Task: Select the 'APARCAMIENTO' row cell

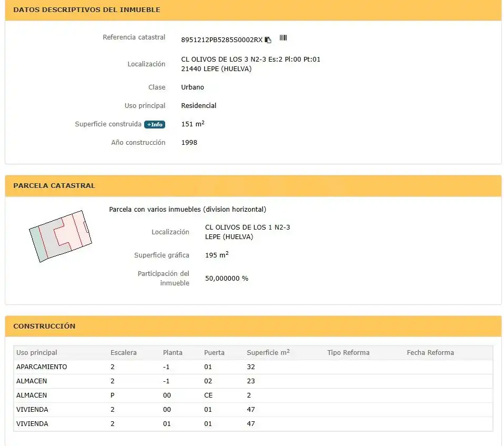Action: pos(42,367)
